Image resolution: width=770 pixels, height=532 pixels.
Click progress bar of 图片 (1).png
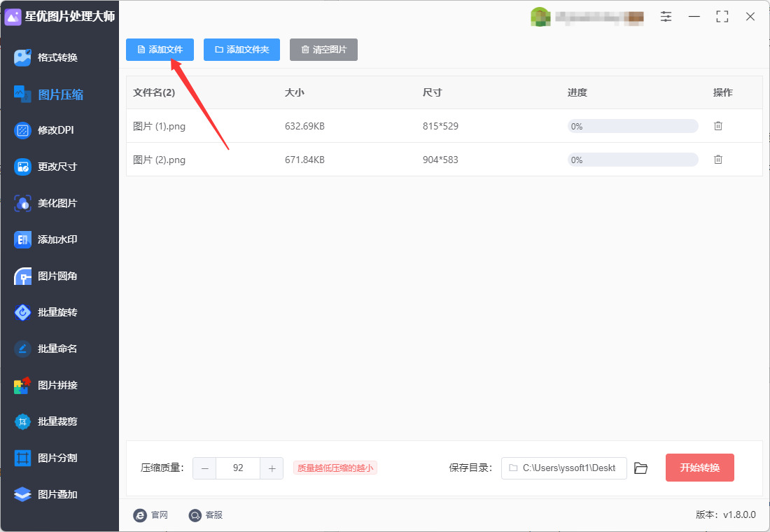coord(633,126)
